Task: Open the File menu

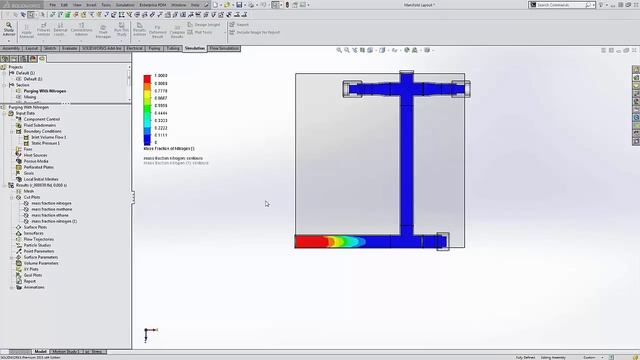Action: 53,5
